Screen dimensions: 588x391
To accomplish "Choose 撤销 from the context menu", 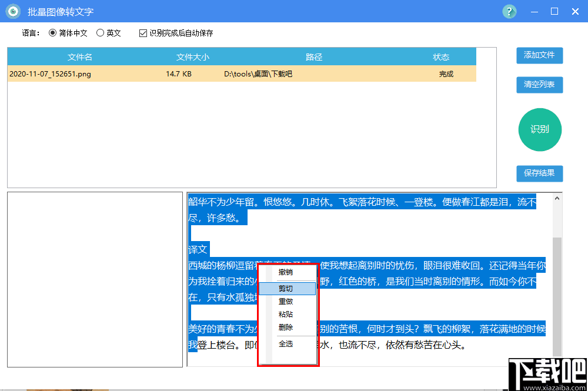I will tap(286, 272).
